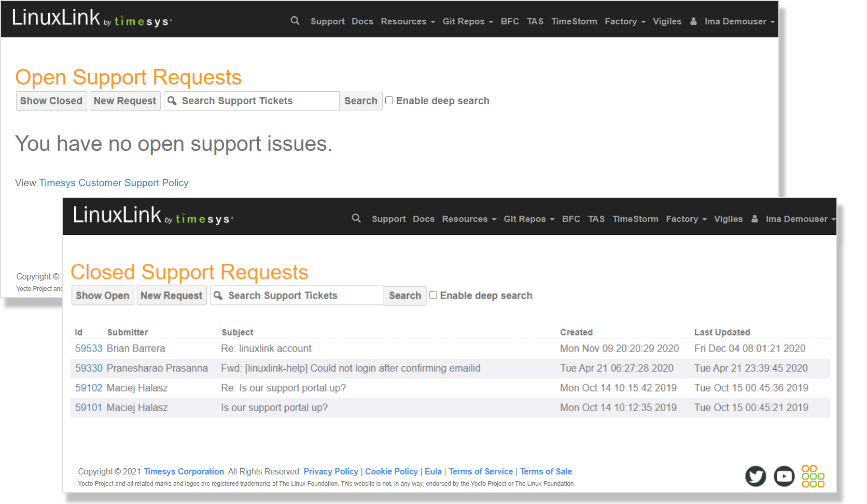Click Search button in Closed Requests window
Image resolution: width=867 pixels, height=504 pixels.
coord(405,296)
